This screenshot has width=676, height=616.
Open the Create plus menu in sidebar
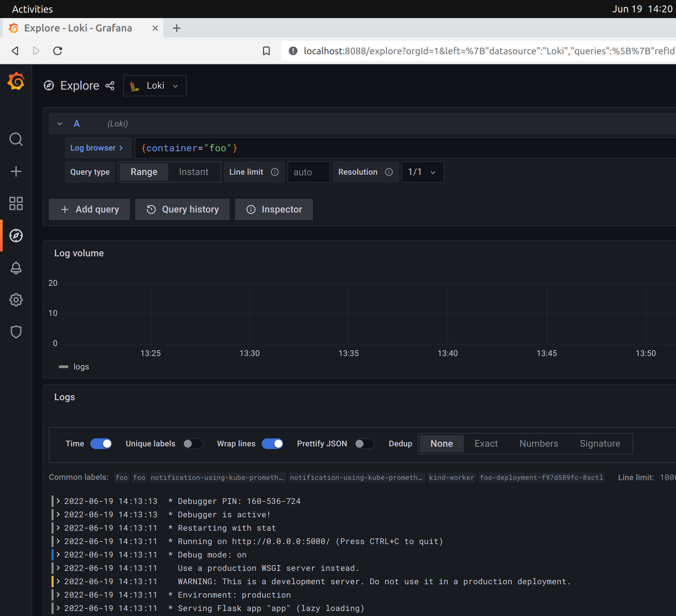pyautogui.click(x=16, y=171)
